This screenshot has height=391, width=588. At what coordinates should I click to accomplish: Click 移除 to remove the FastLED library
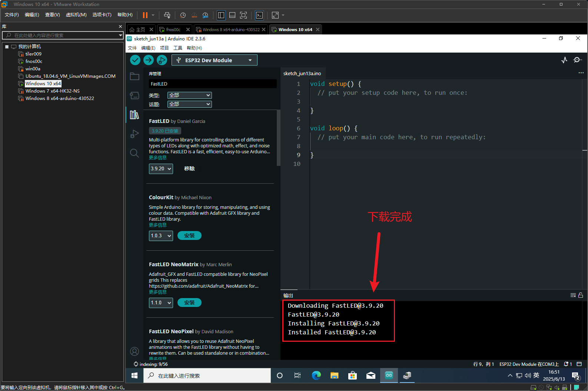point(189,168)
